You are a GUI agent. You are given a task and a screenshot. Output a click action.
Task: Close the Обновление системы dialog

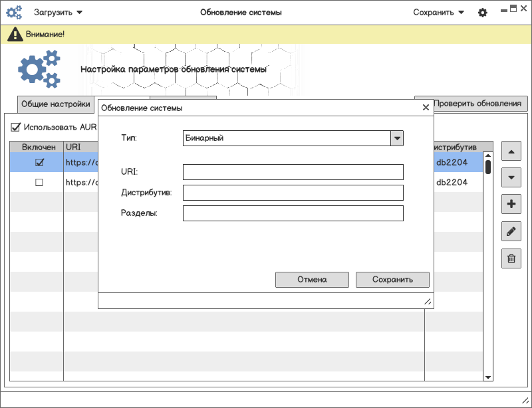[x=426, y=108]
